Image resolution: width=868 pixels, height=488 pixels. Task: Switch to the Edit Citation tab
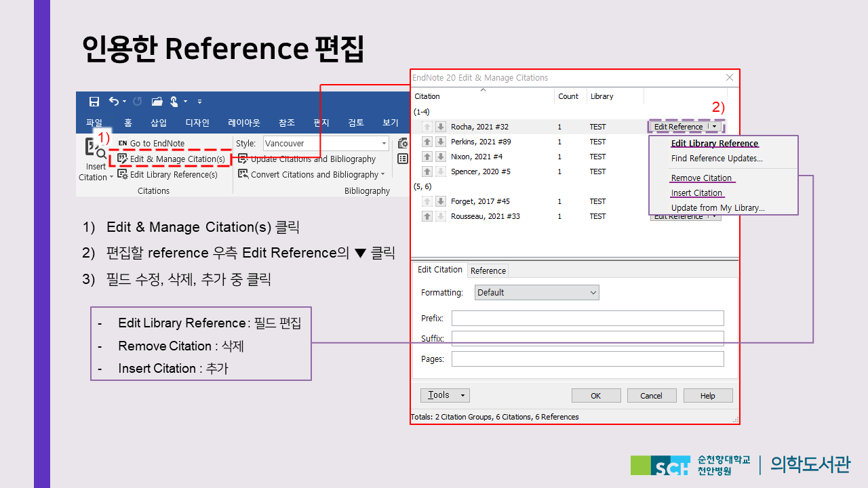(440, 270)
